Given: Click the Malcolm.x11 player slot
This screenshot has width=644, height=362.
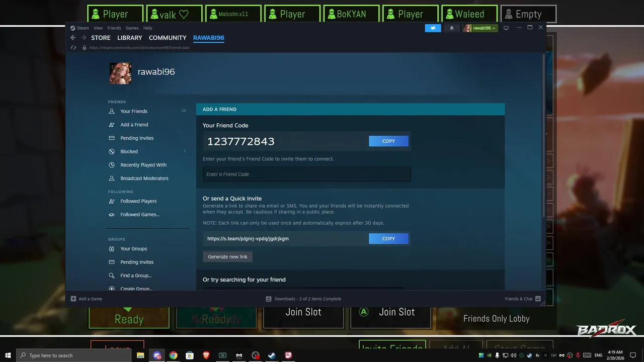Looking at the screenshot, I should (233, 14).
